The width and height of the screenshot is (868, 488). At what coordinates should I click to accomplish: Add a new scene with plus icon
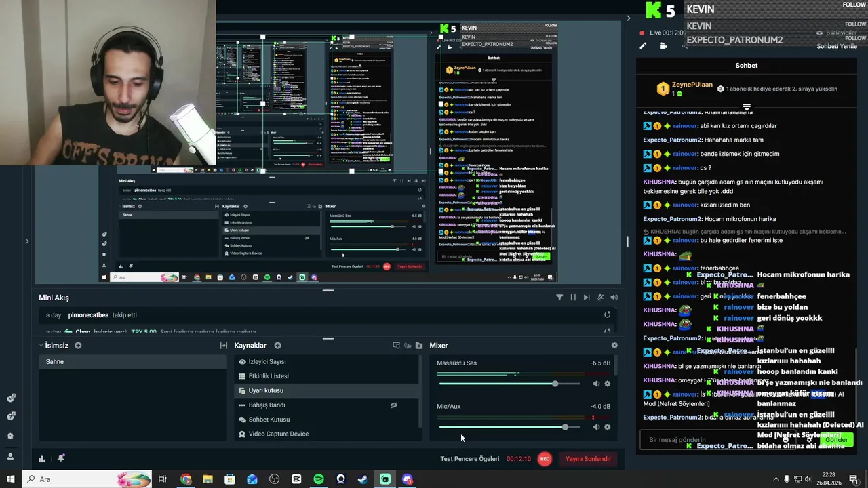click(x=78, y=345)
